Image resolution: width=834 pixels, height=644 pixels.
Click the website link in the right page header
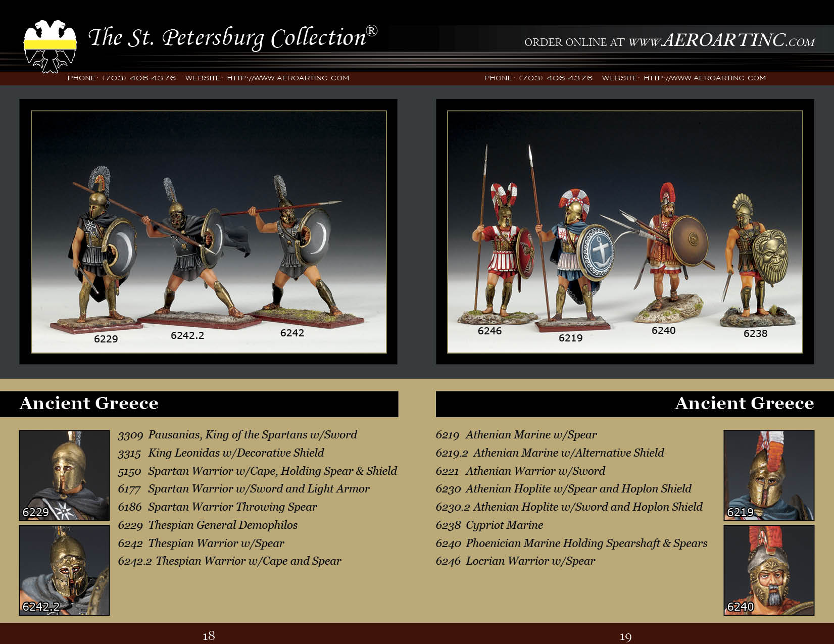point(705,78)
